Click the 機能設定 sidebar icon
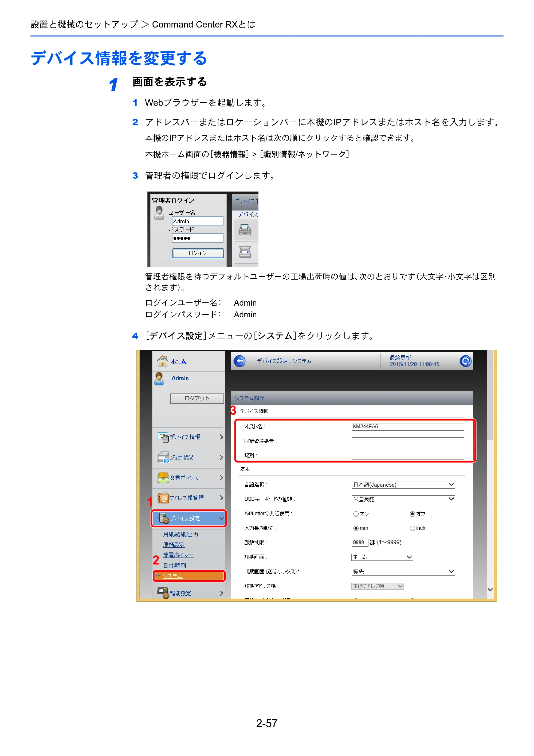The image size is (534, 756). [163, 592]
